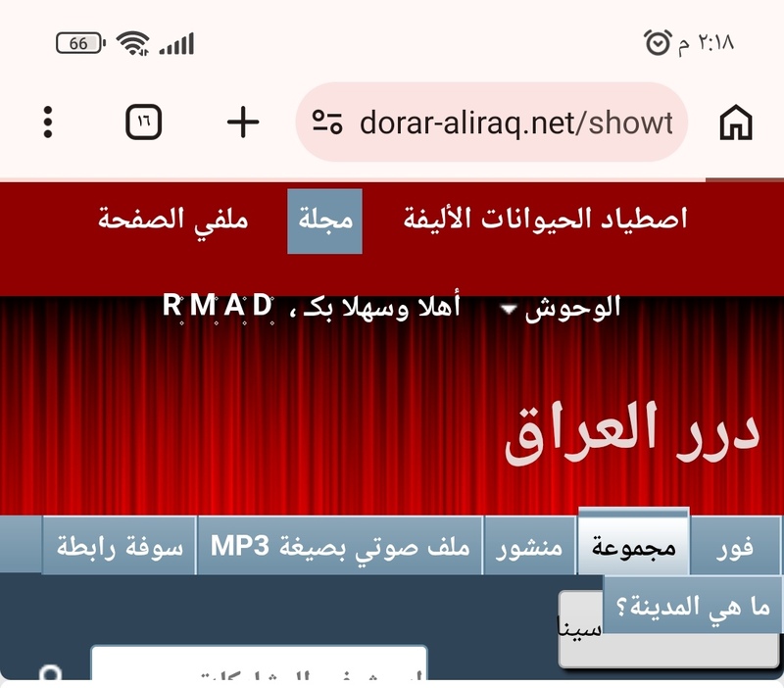Tap the plus icon for new tab

(242, 123)
